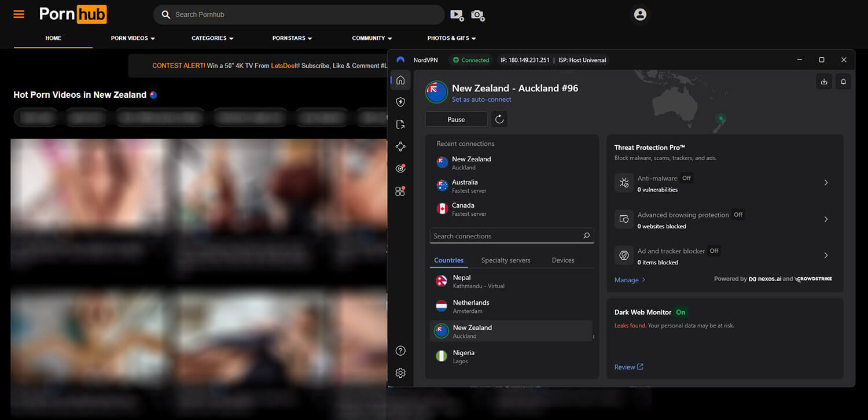This screenshot has width=868, height=420.
Task: Click download icon in NordVPN top right
Action: [824, 82]
